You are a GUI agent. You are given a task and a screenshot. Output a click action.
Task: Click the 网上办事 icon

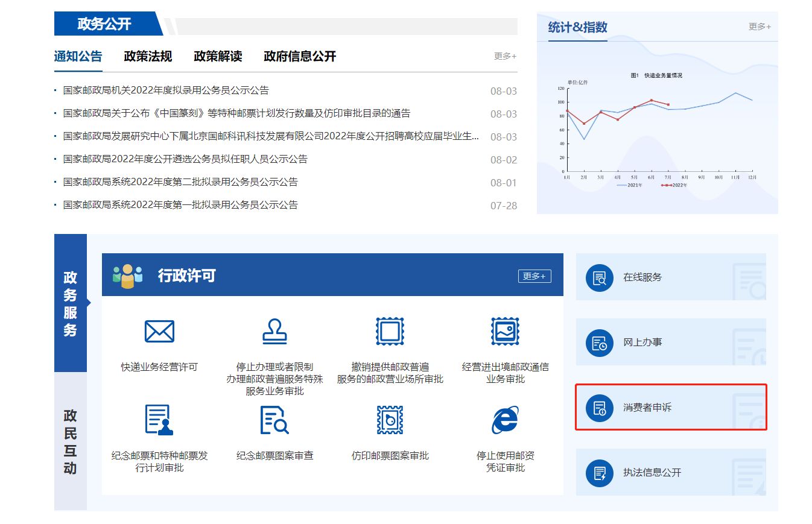click(x=598, y=342)
